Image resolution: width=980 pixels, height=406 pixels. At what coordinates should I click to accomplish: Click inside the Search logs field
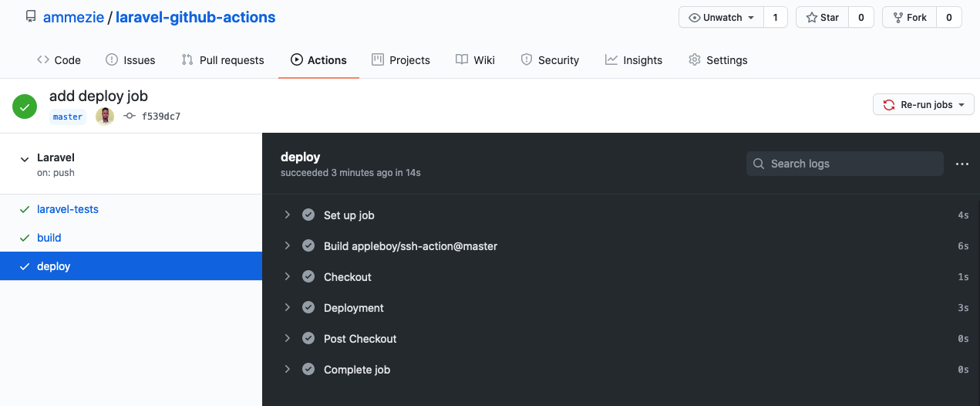[x=845, y=164]
